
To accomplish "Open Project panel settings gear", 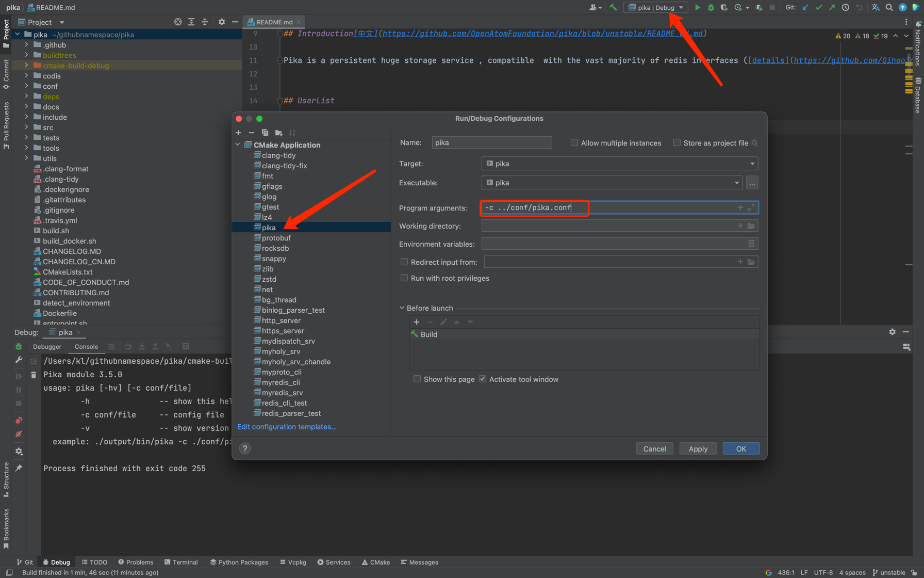I will [222, 22].
